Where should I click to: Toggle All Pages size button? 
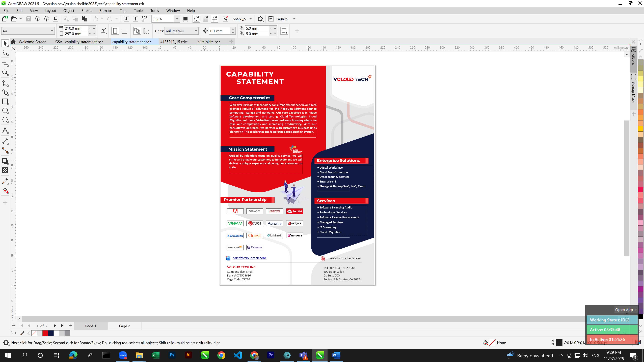(137, 31)
